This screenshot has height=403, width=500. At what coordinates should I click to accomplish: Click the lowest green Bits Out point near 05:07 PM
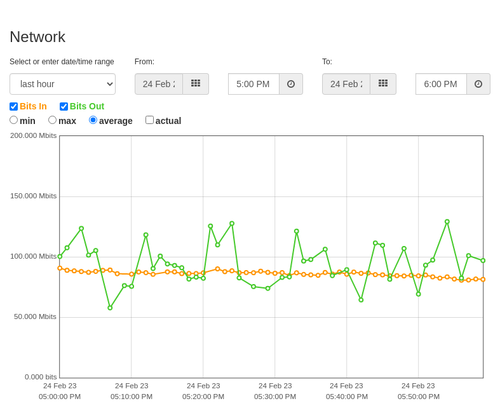110,308
